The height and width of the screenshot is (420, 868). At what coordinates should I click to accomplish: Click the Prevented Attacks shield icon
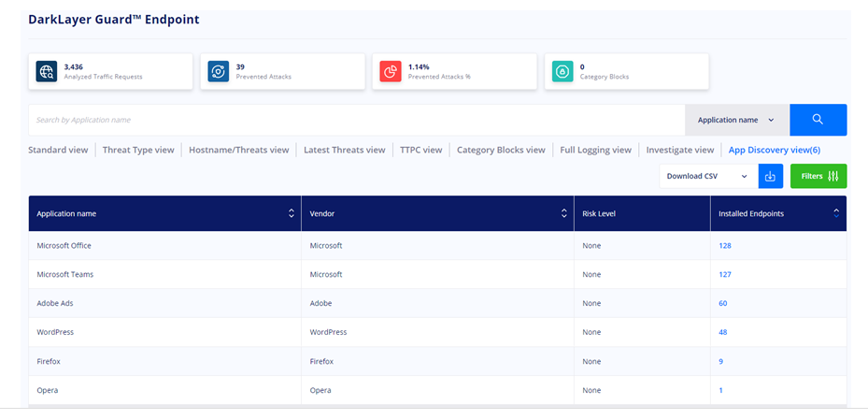click(219, 71)
